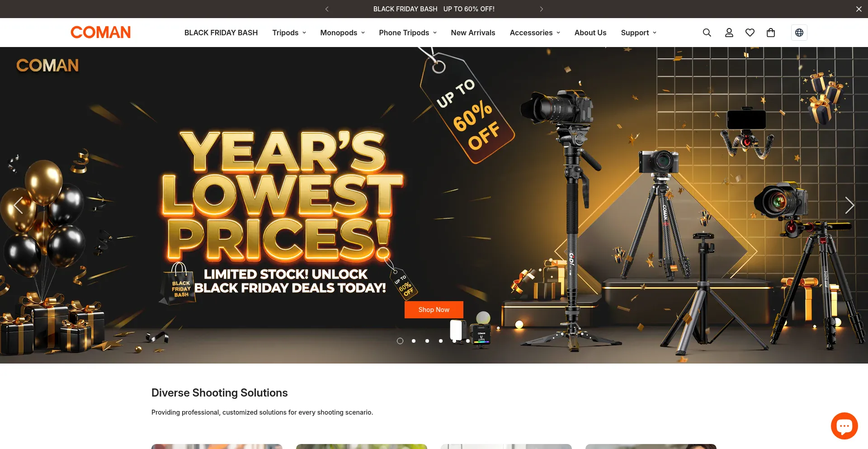Advance the announcement bar to next message
868x449 pixels.
pyautogui.click(x=542, y=9)
